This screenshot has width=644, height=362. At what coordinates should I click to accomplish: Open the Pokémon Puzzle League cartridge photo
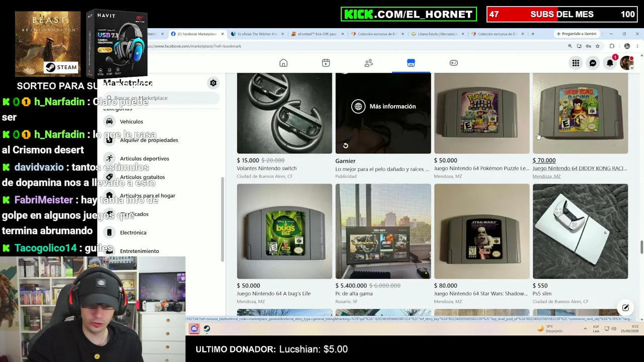482,113
